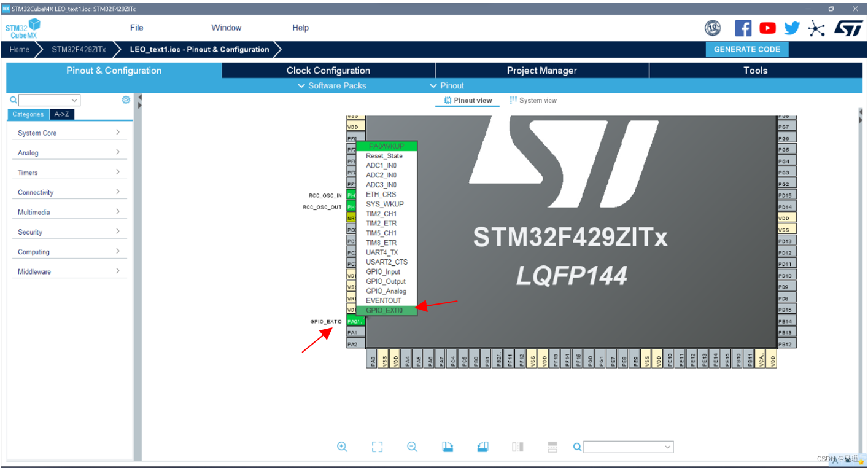Open the pinout search magnifier at bottom
Image resolution: width=868 pixels, height=468 pixels.
[x=577, y=447]
